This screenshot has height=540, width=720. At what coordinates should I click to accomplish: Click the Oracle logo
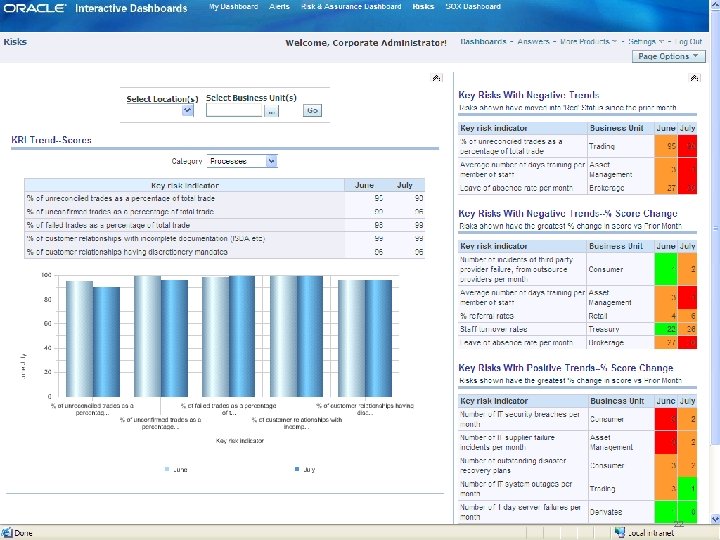point(36,8)
